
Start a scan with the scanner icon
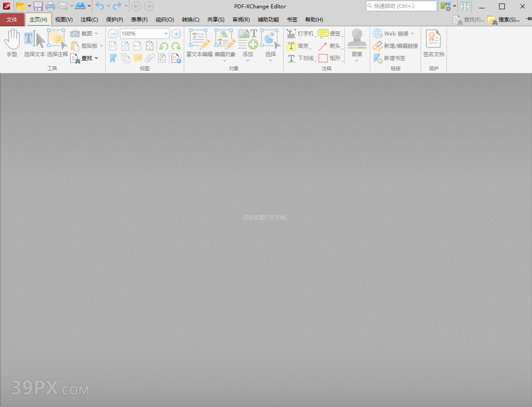[x=80, y=6]
